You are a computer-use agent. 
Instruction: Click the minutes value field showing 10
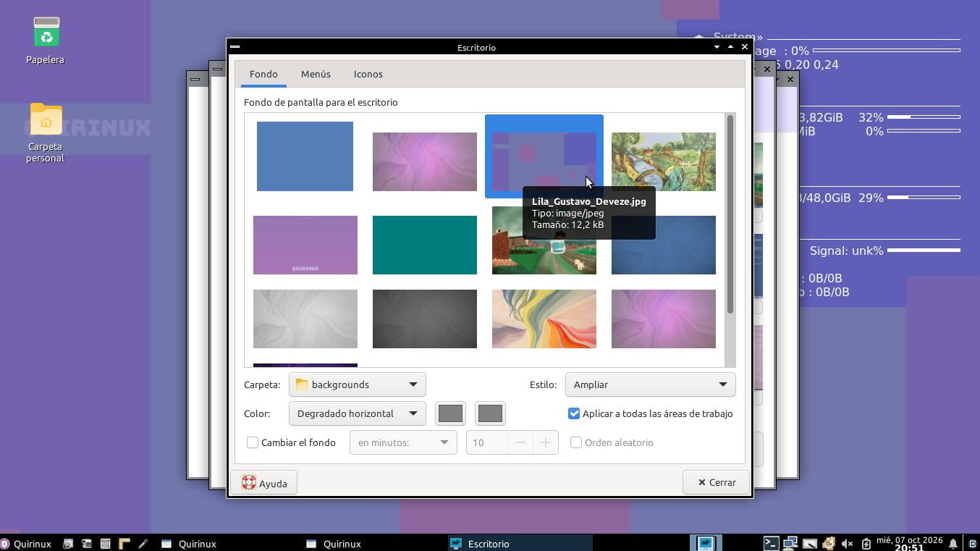coord(486,442)
